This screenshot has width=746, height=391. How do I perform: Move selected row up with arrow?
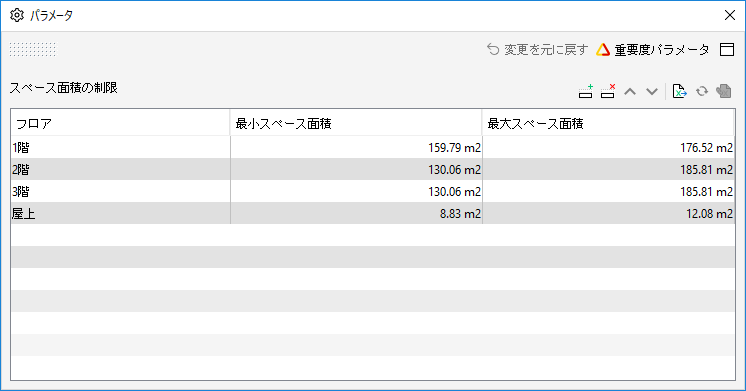tap(630, 91)
